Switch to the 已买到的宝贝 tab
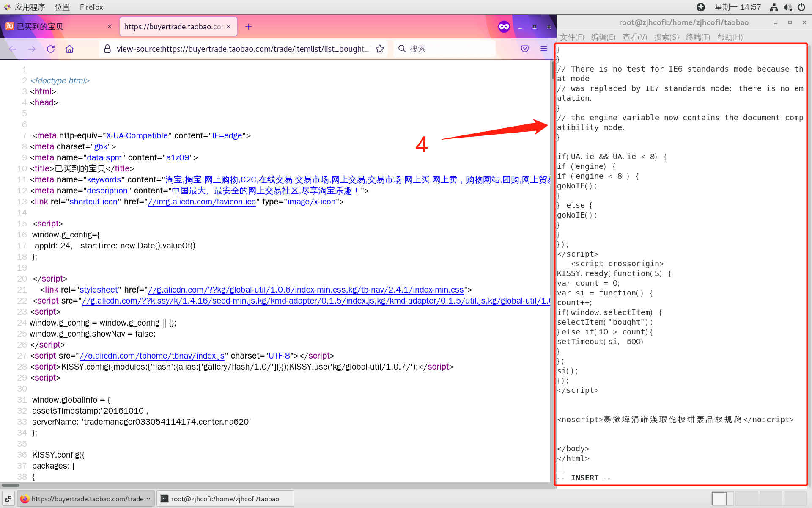812x508 pixels. click(x=59, y=27)
